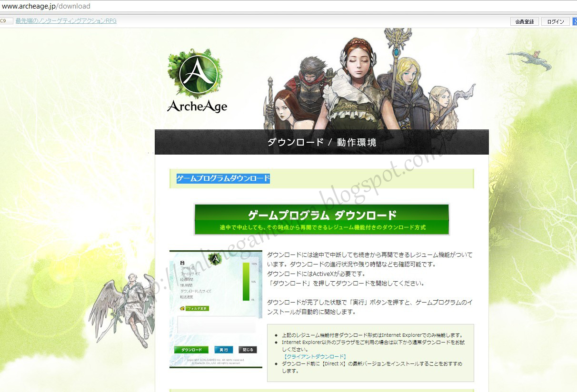
Task: Follow the 【クライアントダウンロード】 link
Action: point(315,356)
